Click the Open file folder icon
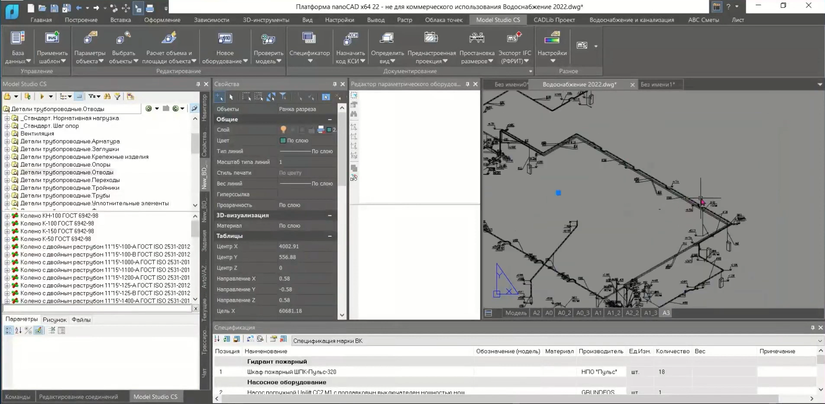825x404 pixels. point(43,8)
